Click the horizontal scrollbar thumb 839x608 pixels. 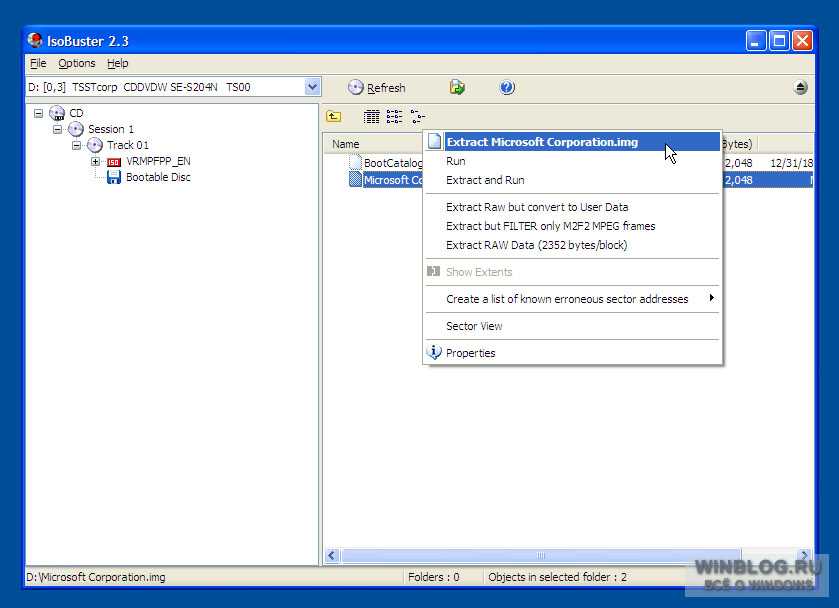pyautogui.click(x=540, y=556)
